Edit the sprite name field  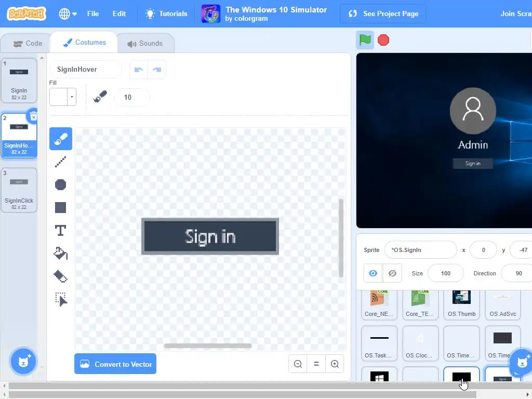421,250
